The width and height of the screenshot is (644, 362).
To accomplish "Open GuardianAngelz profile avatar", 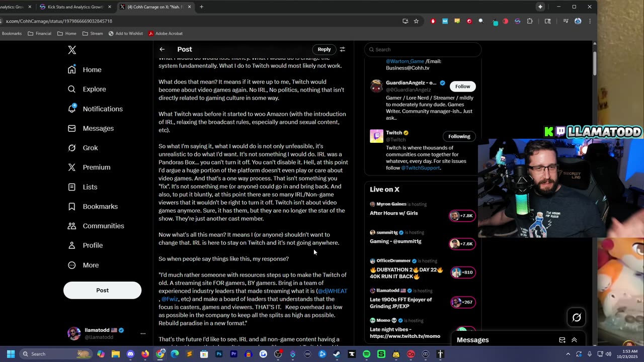I will coord(376,86).
